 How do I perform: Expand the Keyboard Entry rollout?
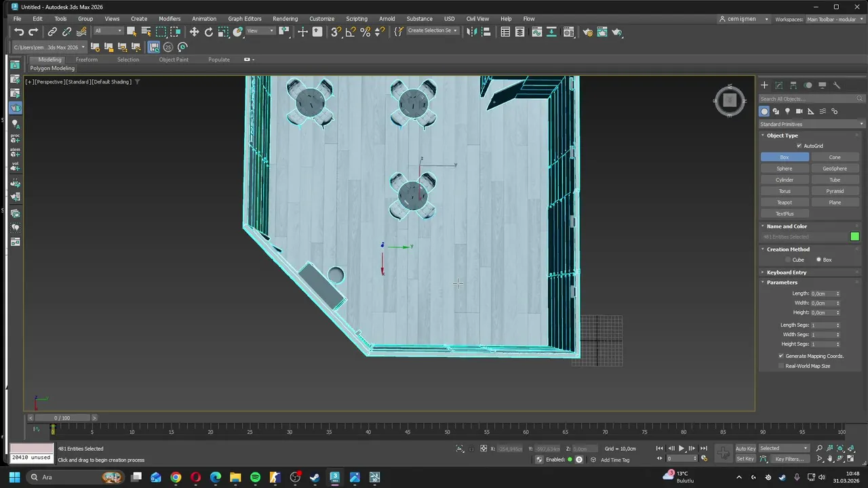(x=787, y=272)
